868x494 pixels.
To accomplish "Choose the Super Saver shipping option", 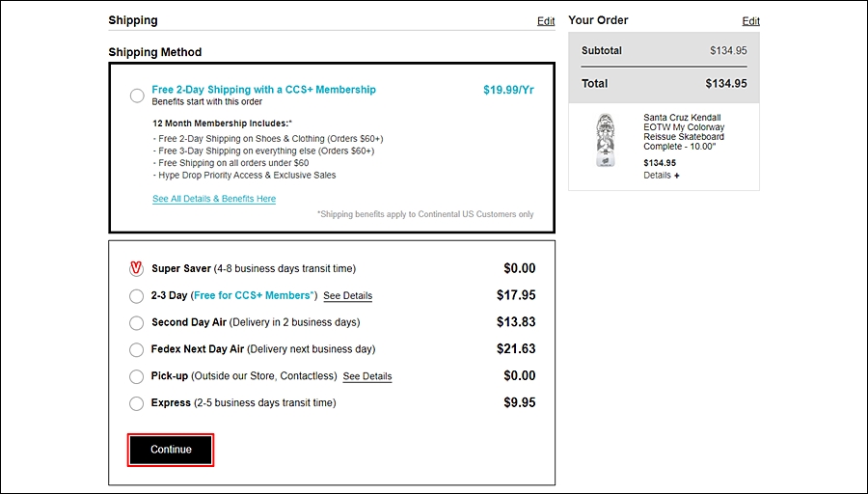I will (136, 268).
